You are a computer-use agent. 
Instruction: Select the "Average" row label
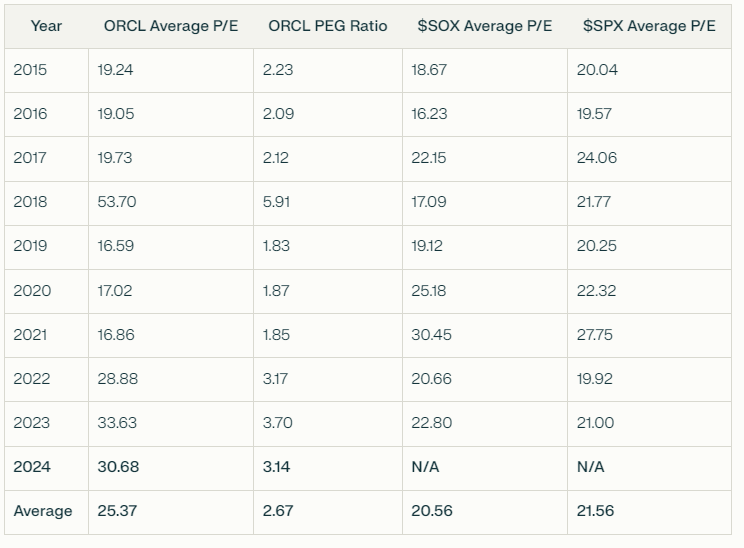coord(43,511)
